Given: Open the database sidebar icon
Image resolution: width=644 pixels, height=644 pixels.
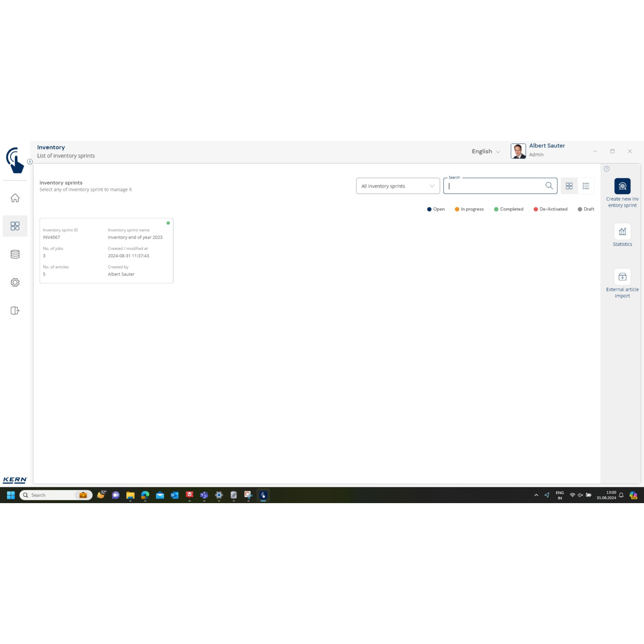Looking at the screenshot, I should 15,255.
